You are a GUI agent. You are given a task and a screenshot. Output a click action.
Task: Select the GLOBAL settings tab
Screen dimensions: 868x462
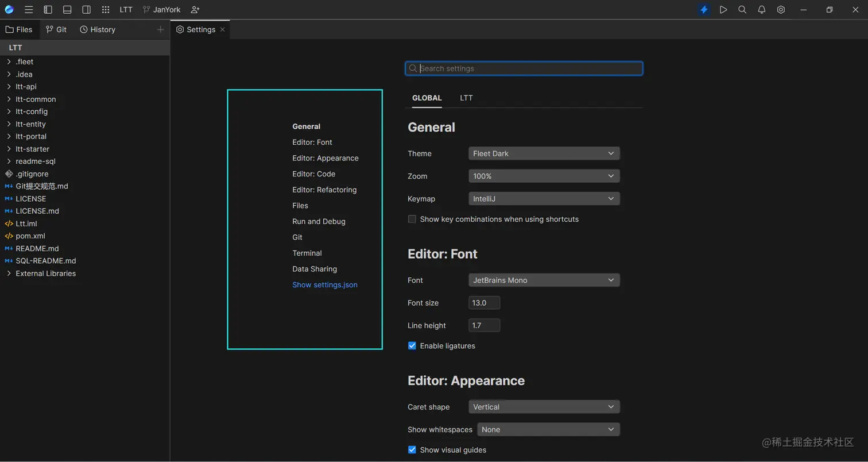[x=427, y=98]
